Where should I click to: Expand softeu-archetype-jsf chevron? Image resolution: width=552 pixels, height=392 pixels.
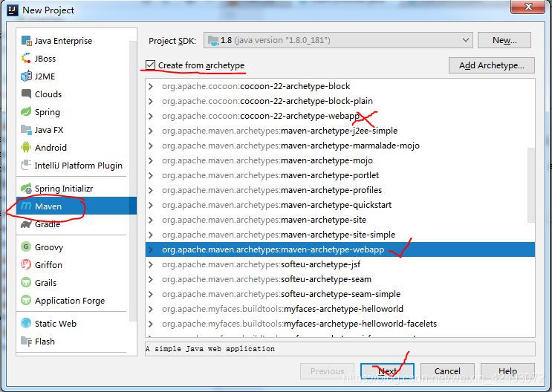[x=151, y=264]
